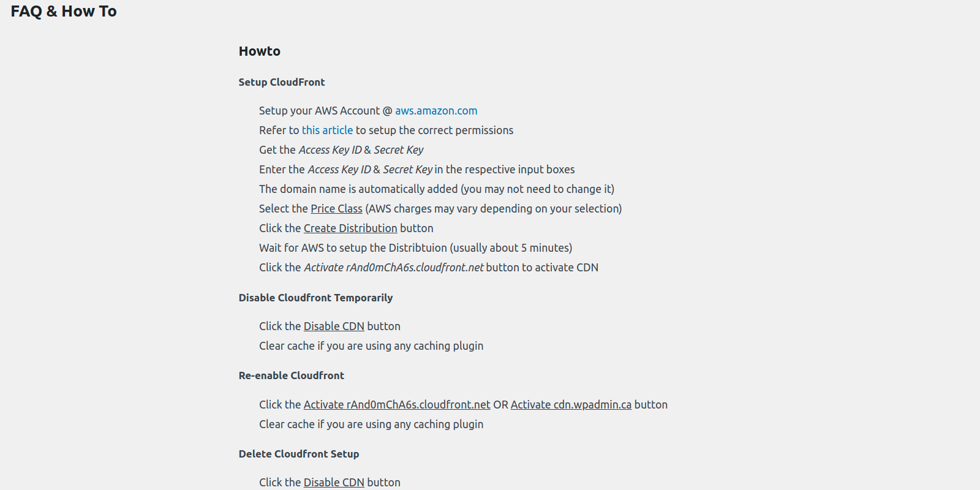Click the Delete Cloudfront Setup subheading
The image size is (980, 490).
[x=299, y=454]
